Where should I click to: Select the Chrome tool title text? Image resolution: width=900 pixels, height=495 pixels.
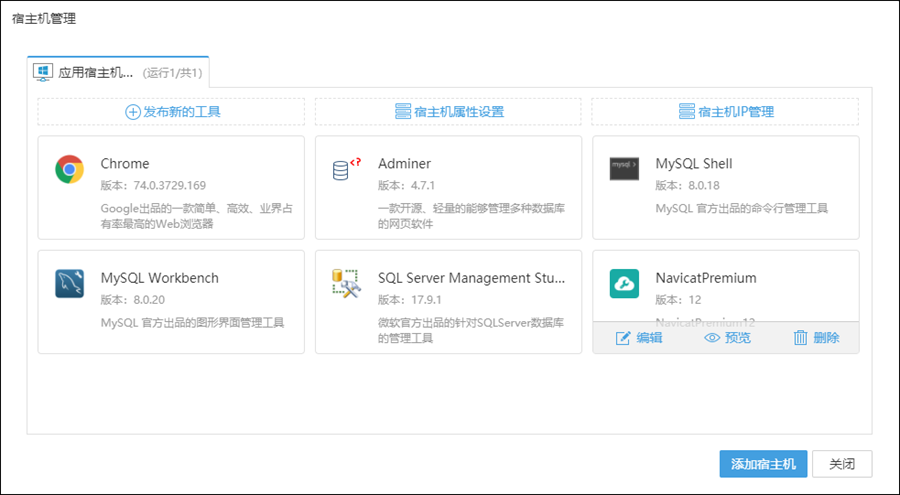(125, 164)
